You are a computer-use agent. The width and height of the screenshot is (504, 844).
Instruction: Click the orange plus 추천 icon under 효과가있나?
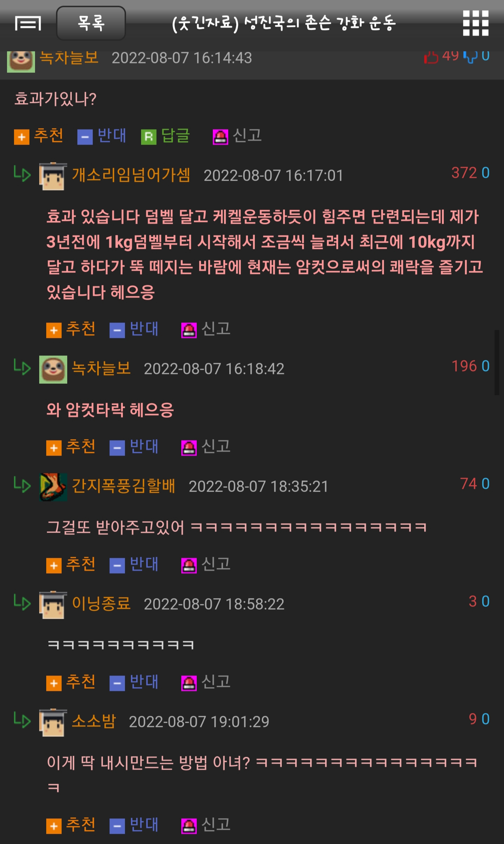click(21, 137)
